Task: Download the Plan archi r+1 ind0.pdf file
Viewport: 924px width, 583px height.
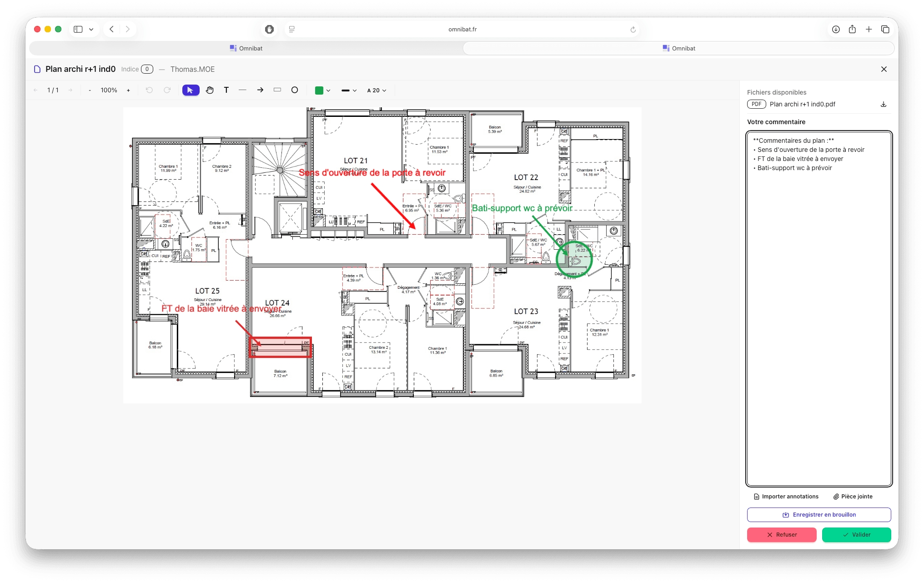Action: point(883,104)
